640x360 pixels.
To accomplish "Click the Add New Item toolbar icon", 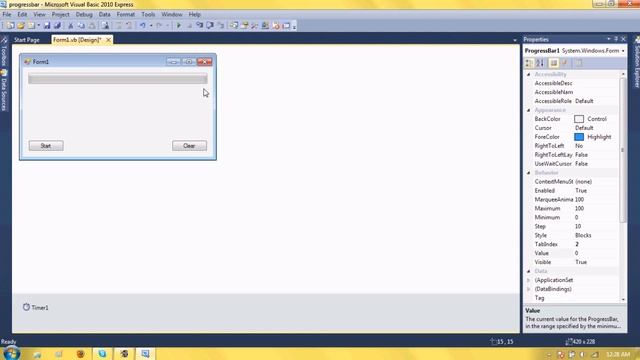I will coord(31,26).
